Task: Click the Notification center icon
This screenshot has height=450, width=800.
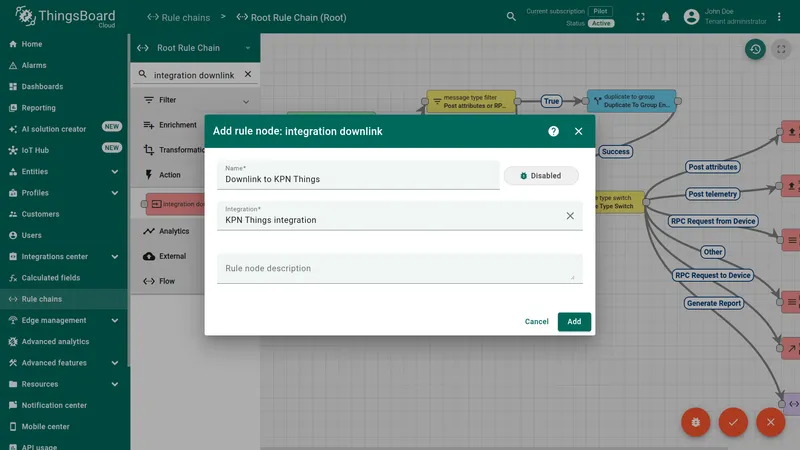Action: tap(13, 405)
